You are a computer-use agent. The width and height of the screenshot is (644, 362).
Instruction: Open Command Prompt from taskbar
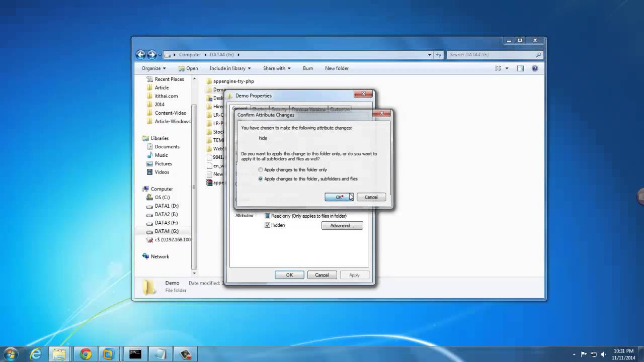(x=135, y=354)
